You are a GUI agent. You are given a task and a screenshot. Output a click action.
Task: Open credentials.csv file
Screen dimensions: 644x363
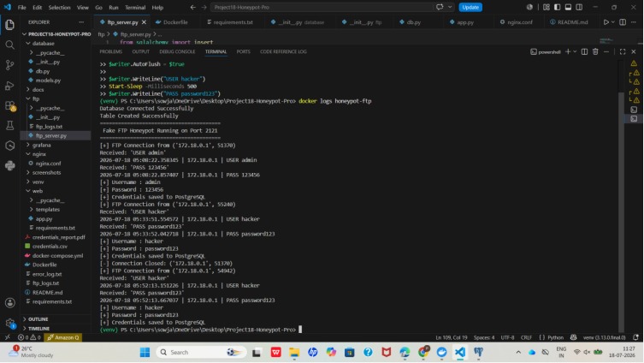pos(50,247)
